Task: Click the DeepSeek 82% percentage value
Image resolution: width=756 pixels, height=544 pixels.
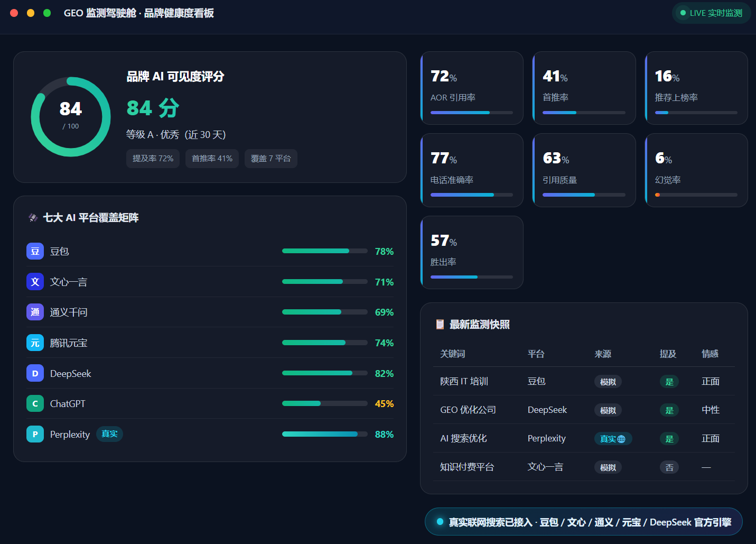Action: pos(384,373)
